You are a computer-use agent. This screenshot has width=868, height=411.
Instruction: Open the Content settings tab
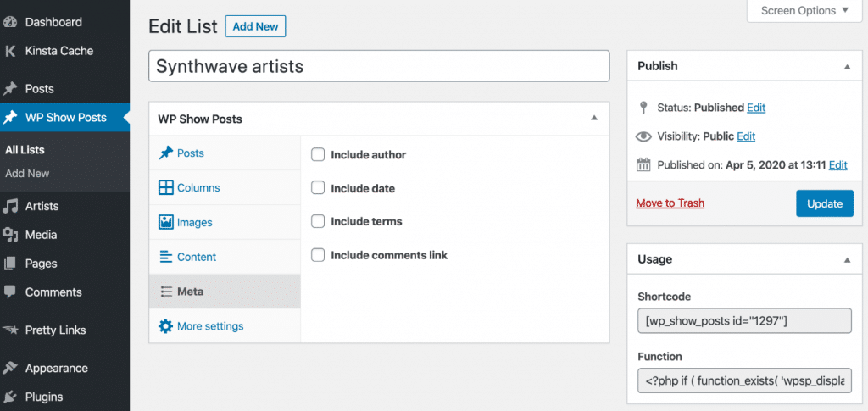[225, 257]
